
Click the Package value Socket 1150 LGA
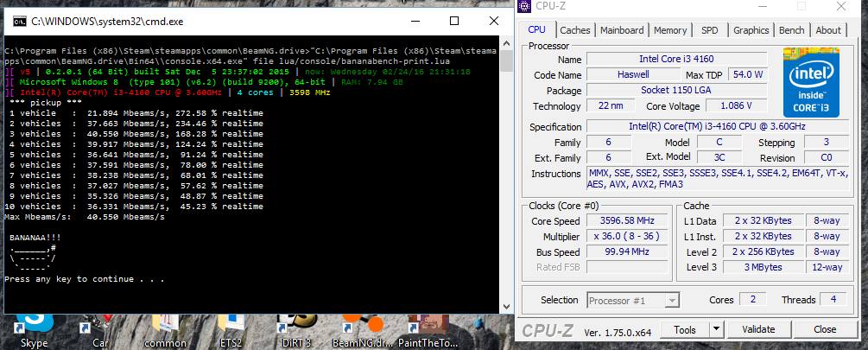tap(676, 90)
